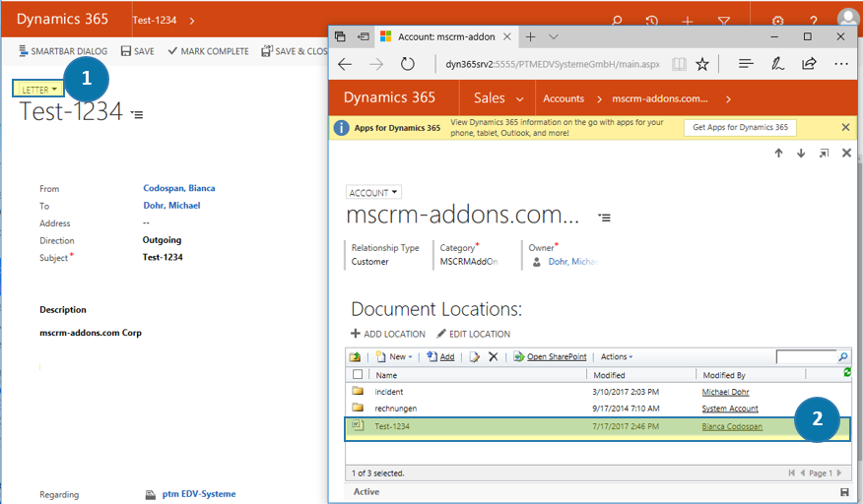The height and width of the screenshot is (504, 863).
Task: Click EDIT LOCATION
Action: click(473, 334)
